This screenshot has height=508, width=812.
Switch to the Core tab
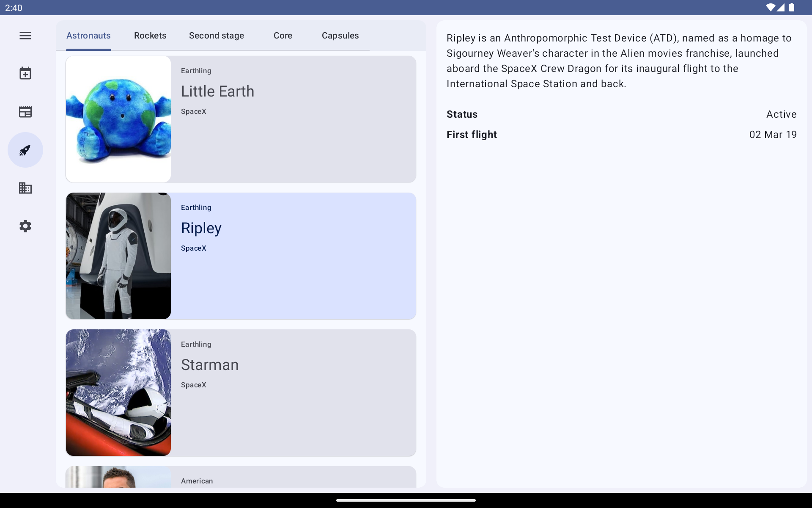283,36
